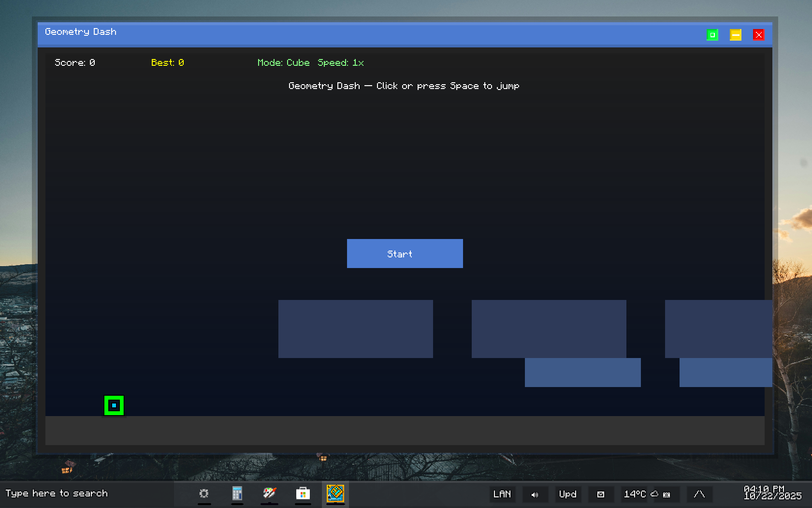The width and height of the screenshot is (812, 508).
Task: Maximize the Geometry Dash window
Action: click(712, 35)
